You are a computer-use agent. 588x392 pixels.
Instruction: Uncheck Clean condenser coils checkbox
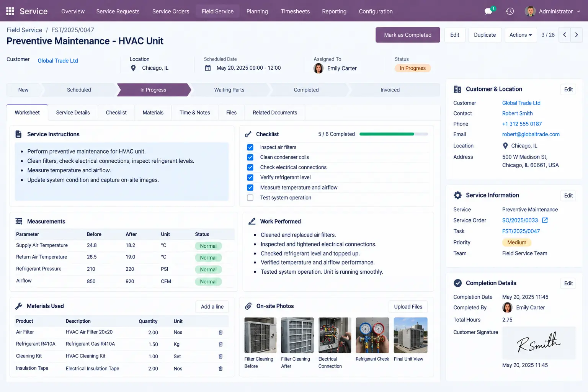coord(250,157)
